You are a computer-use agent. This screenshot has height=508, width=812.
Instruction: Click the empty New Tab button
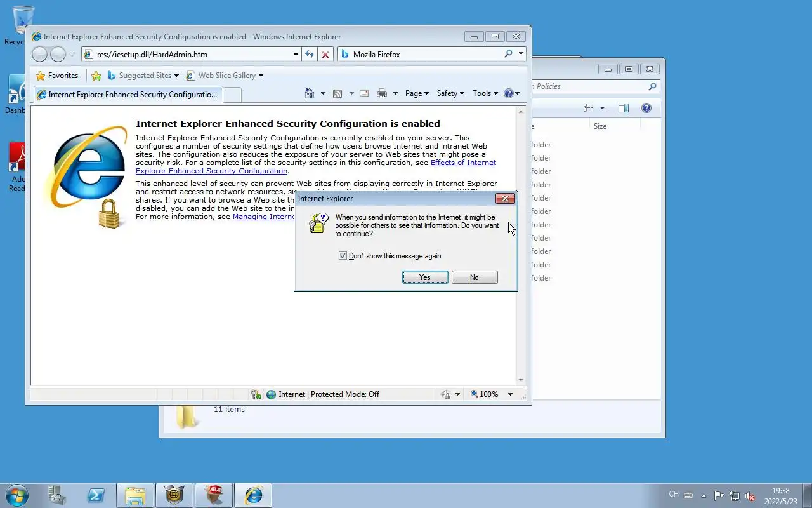(232, 95)
